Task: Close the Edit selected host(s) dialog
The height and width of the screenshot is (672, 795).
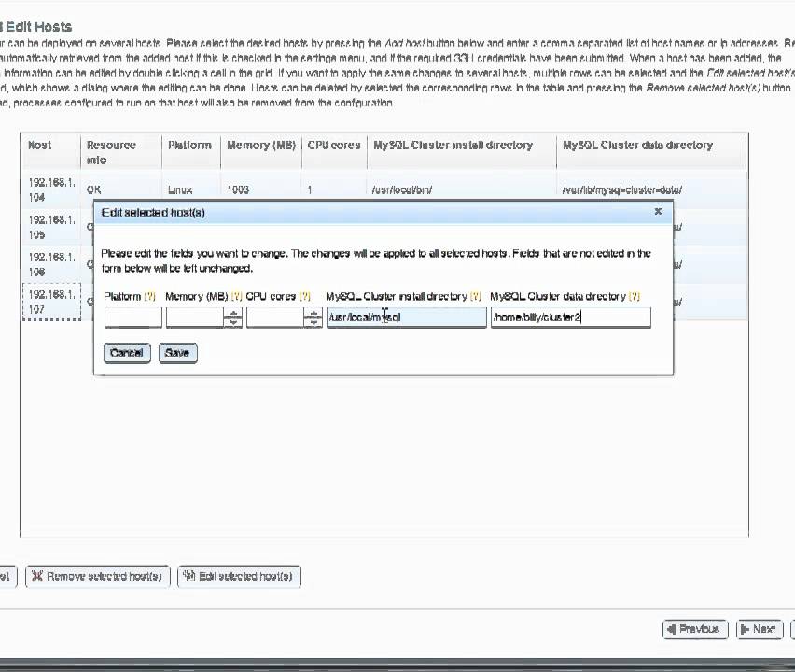Action: [x=658, y=211]
